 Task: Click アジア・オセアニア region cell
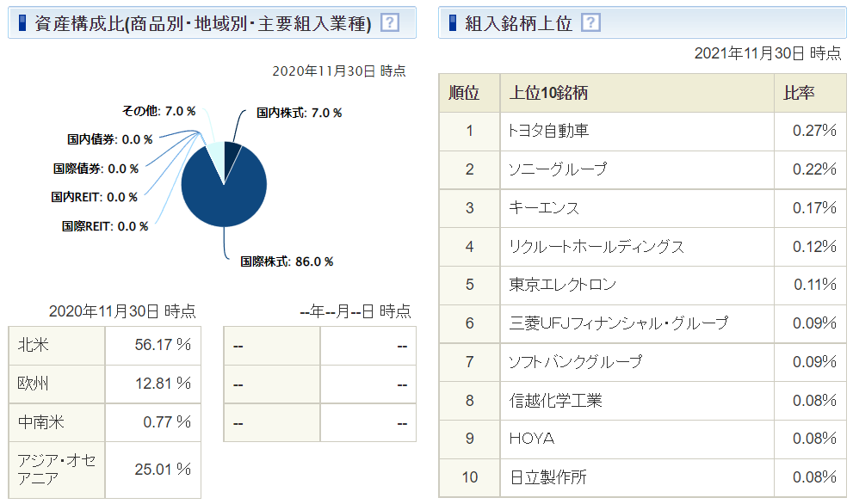click(57, 470)
